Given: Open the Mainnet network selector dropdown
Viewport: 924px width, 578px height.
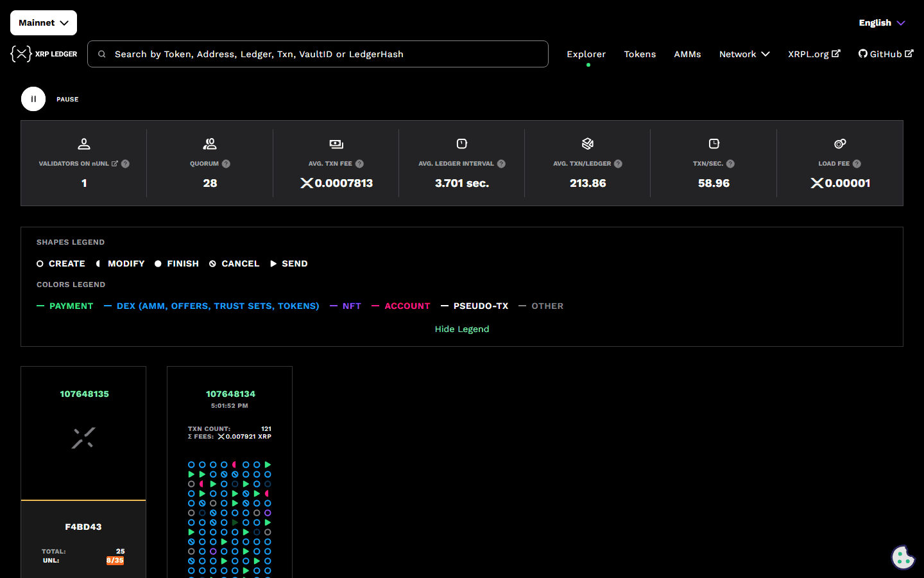Looking at the screenshot, I should [44, 22].
